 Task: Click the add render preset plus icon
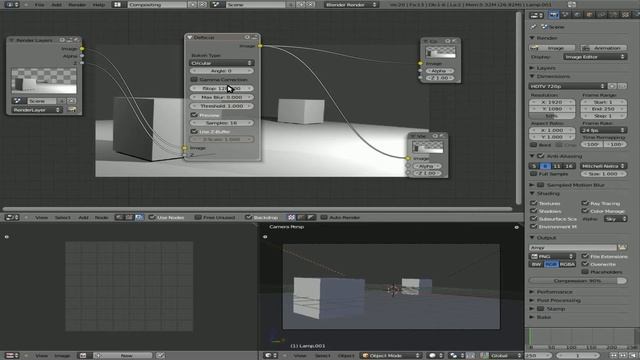(x=612, y=86)
